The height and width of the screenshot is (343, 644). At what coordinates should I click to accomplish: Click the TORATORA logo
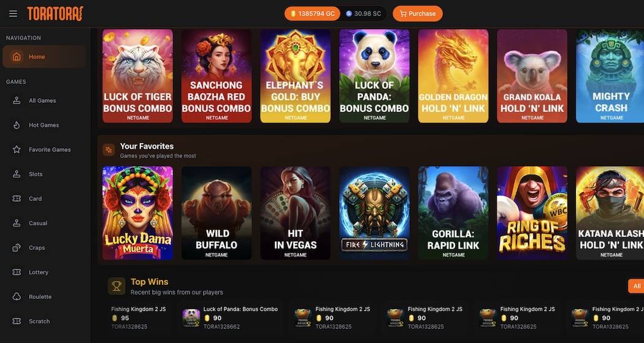(55, 13)
